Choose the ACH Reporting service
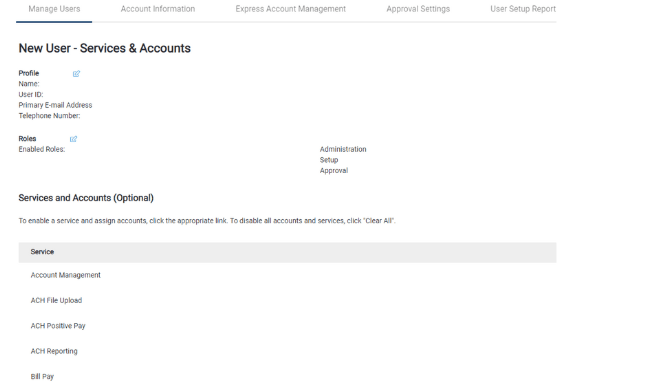Screen dimensions: 650x388 54,351
